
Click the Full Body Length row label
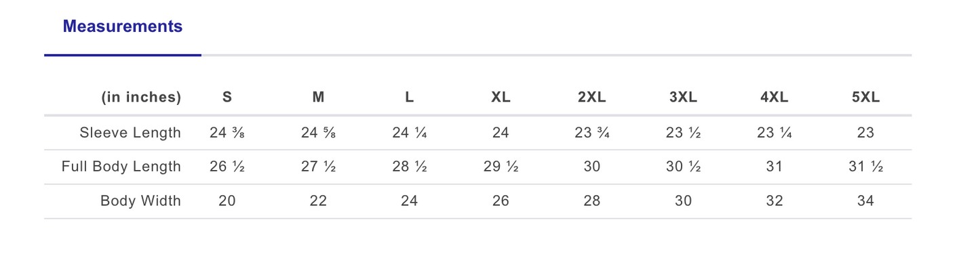click(121, 167)
